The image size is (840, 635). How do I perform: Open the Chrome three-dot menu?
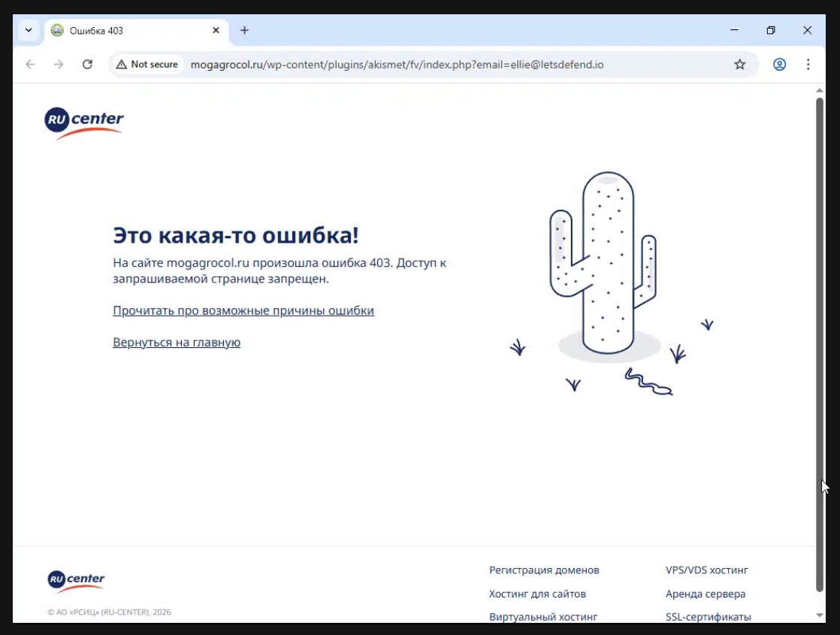click(x=808, y=65)
